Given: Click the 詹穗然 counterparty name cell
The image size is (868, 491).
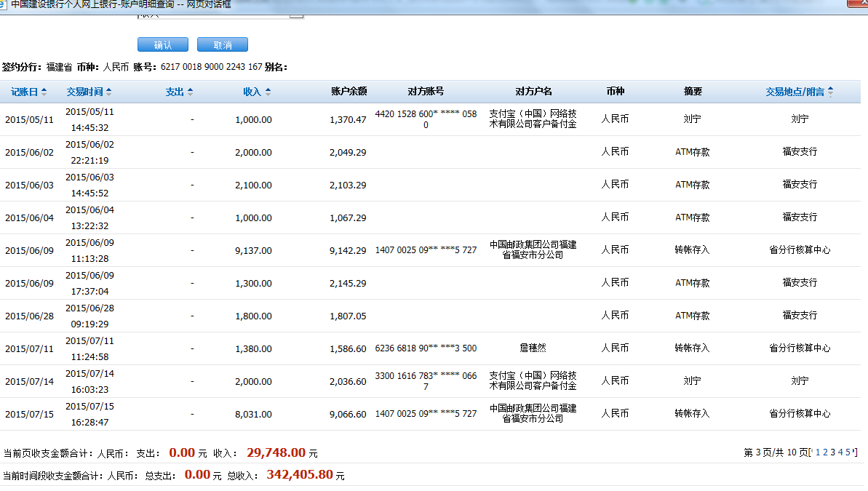Looking at the screenshot, I should [533, 348].
